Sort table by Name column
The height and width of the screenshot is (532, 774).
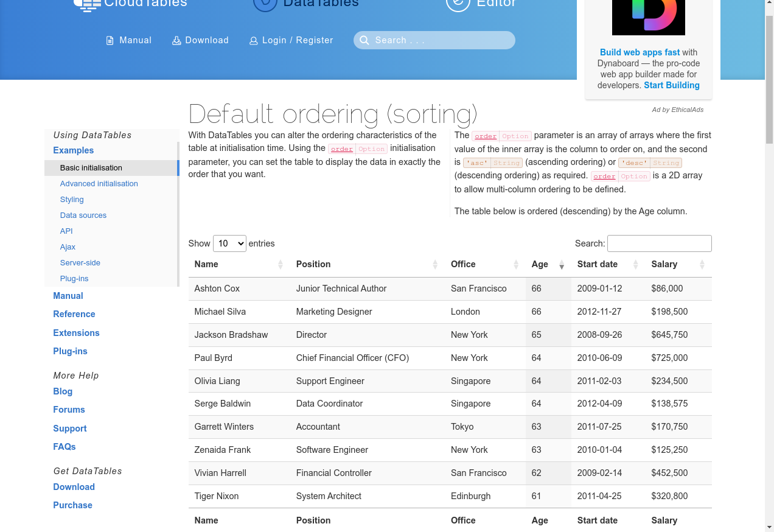(x=237, y=264)
